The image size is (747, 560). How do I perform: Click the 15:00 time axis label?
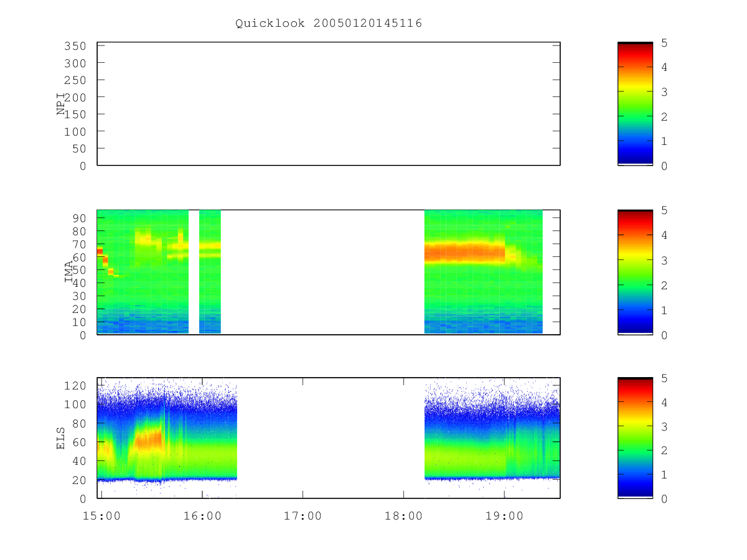(x=101, y=516)
